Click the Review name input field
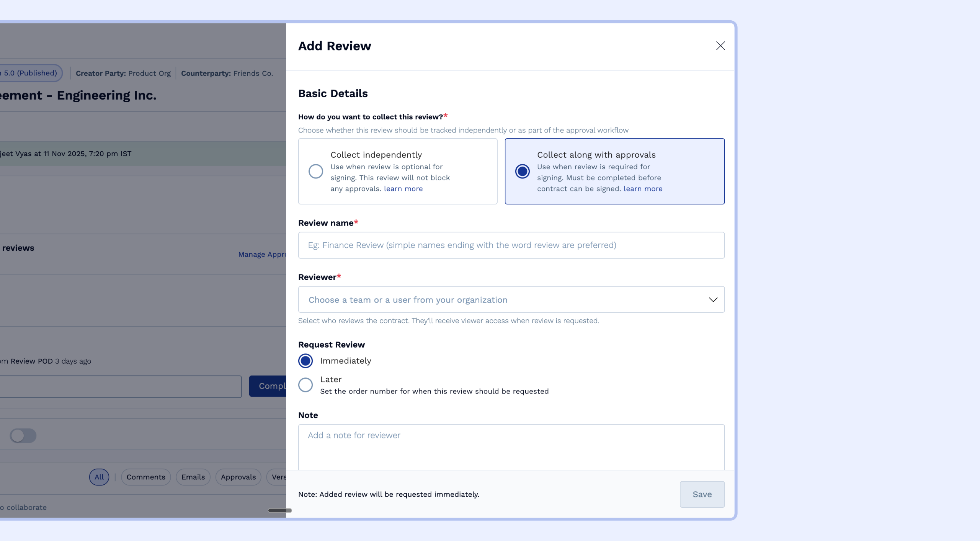The height and width of the screenshot is (541, 980). coord(511,245)
